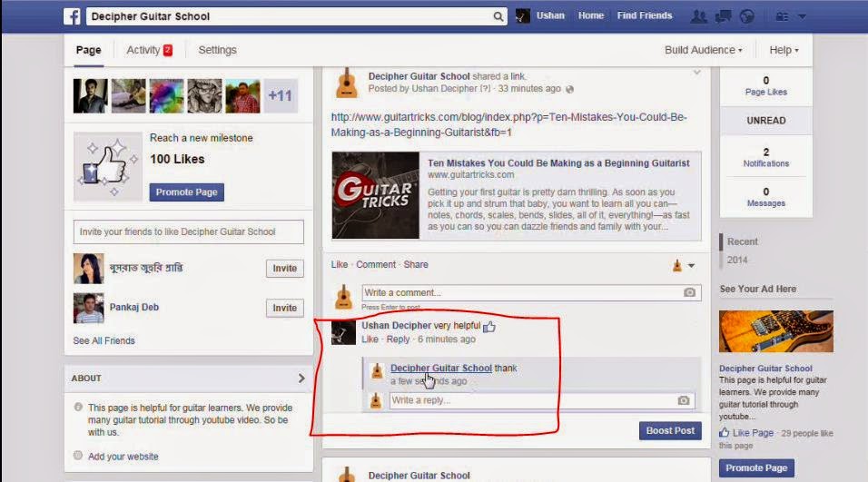
Task: Click See All Friends link
Action: point(104,340)
